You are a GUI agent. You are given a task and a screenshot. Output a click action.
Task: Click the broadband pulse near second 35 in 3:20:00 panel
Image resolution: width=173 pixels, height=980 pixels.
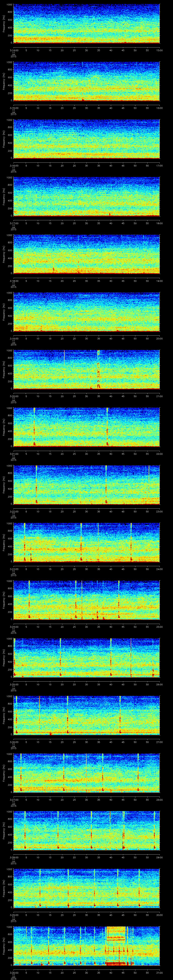point(98,369)
